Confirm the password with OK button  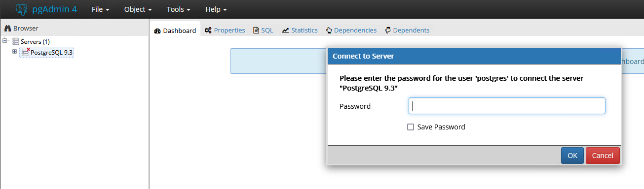[572, 156]
